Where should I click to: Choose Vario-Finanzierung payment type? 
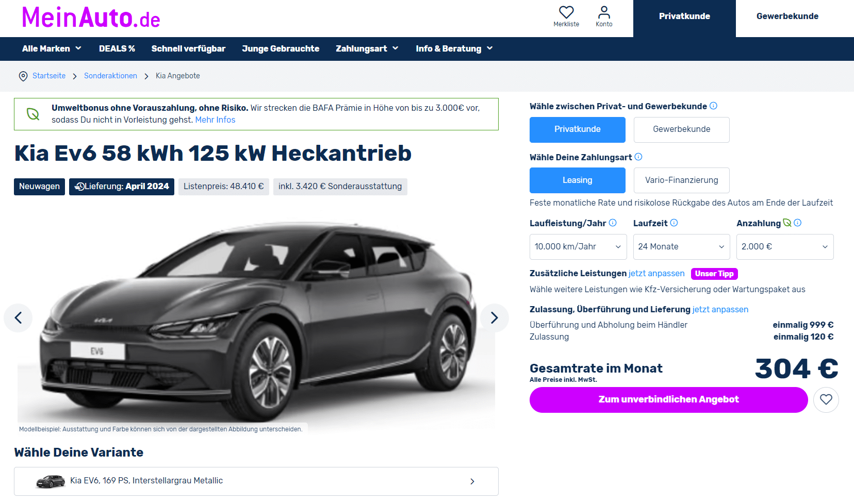(x=681, y=180)
